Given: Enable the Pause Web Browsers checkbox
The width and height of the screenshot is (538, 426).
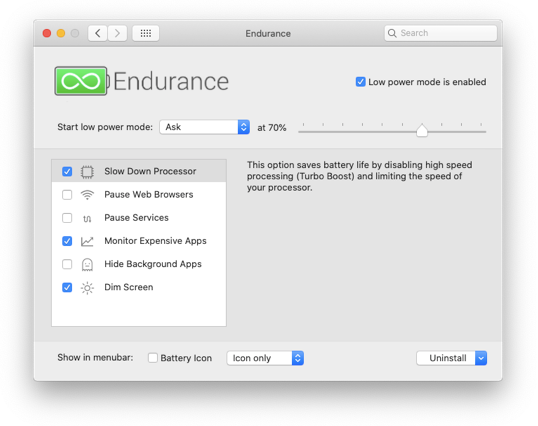Looking at the screenshot, I should [67, 195].
